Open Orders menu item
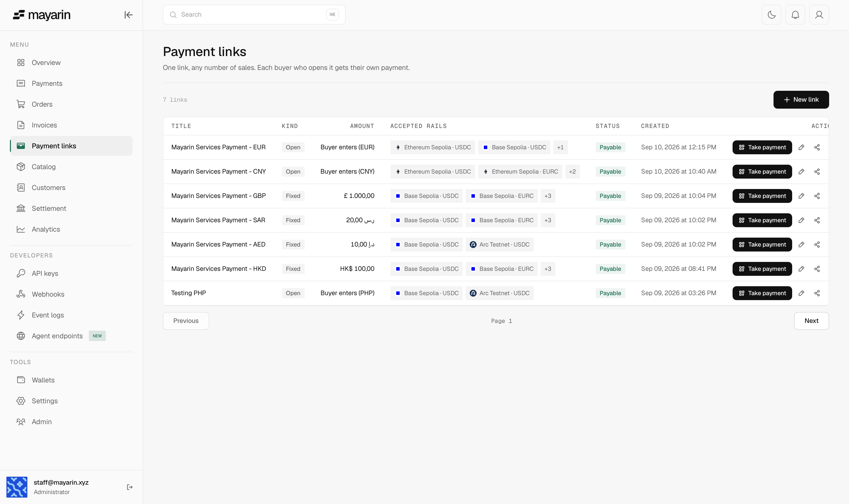Image resolution: width=849 pixels, height=504 pixels. (x=71, y=104)
